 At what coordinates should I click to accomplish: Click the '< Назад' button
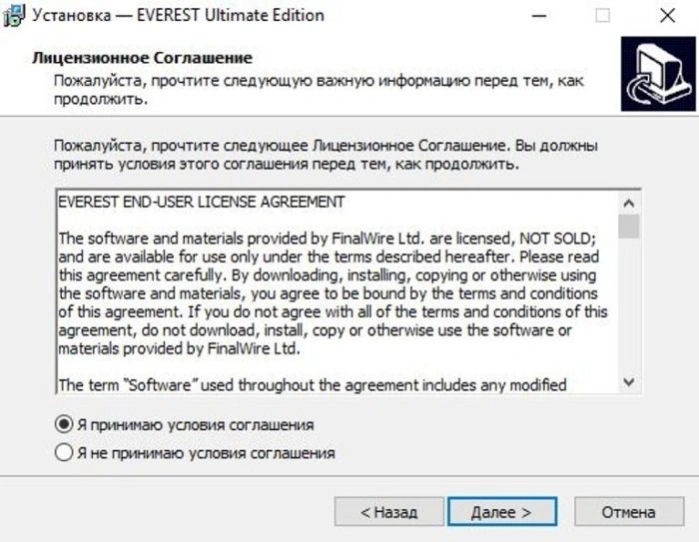pos(389,512)
